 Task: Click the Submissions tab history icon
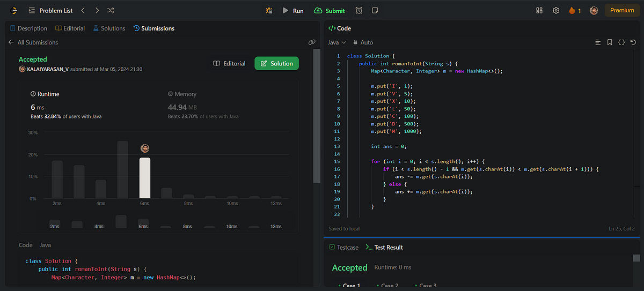[x=136, y=28]
